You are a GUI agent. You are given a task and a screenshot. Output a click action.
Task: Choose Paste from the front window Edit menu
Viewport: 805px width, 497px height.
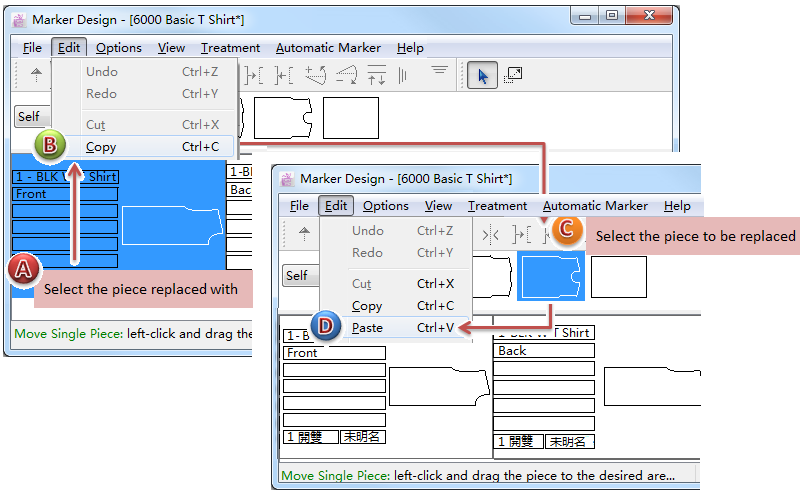(x=367, y=327)
